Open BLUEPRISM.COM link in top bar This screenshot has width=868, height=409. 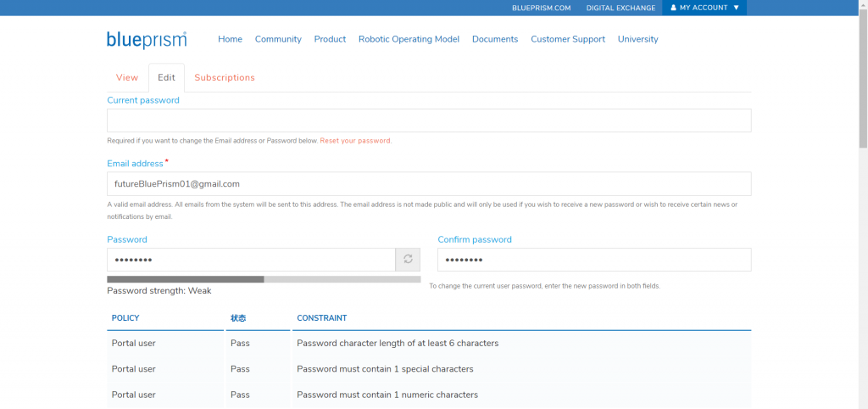click(542, 8)
